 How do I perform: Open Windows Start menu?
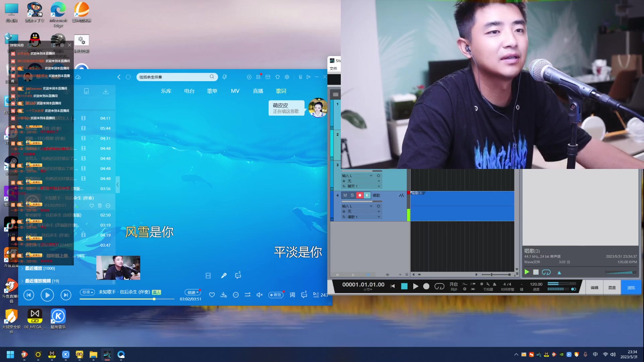(10, 355)
